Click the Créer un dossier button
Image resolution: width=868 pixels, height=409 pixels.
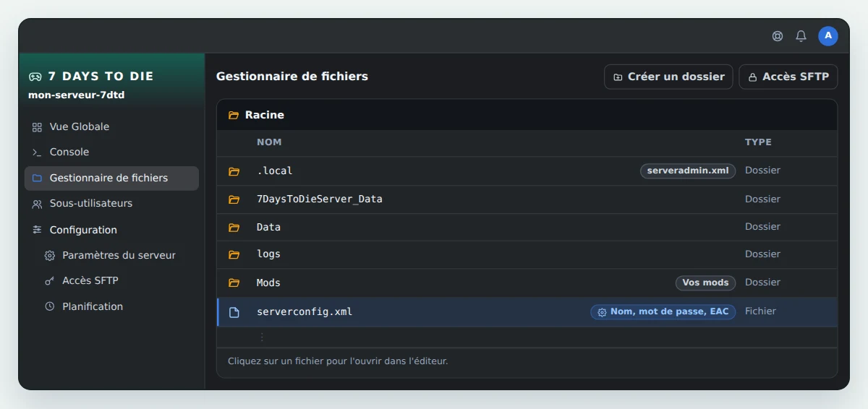click(668, 77)
